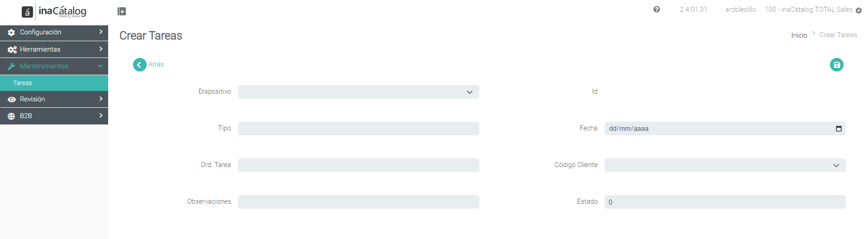The height and width of the screenshot is (239, 868).
Task: Open the calendar picker in Fecha field
Action: pyautogui.click(x=839, y=129)
